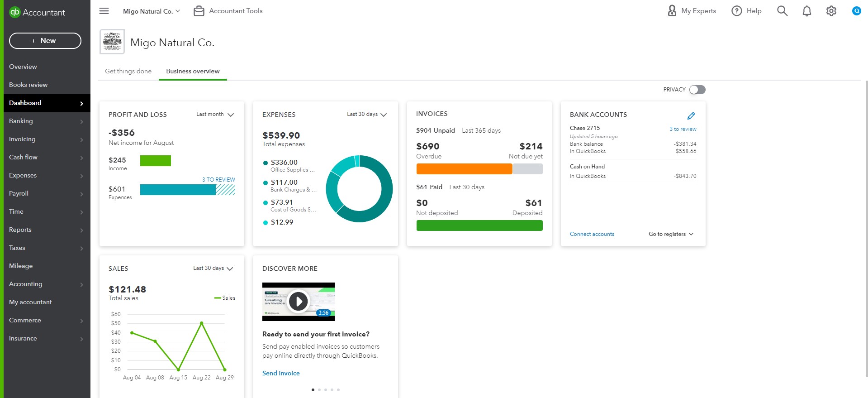Click the $117.00 Bank Charges expense
This screenshot has height=398, width=868.
coord(289,186)
